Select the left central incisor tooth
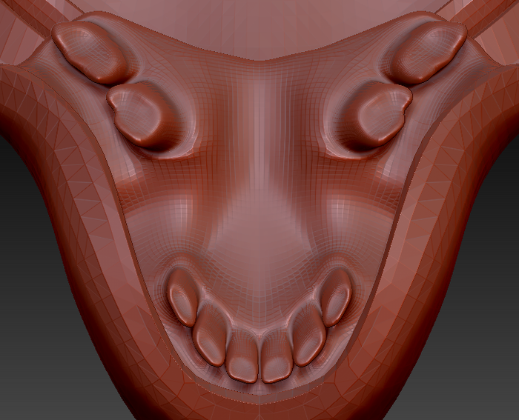 (x=242, y=357)
